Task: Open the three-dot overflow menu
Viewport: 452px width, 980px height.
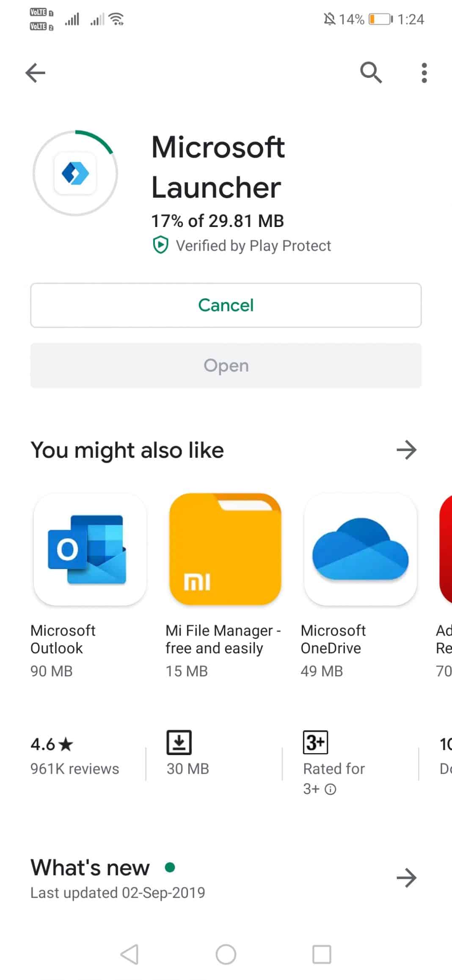Action: [x=424, y=72]
